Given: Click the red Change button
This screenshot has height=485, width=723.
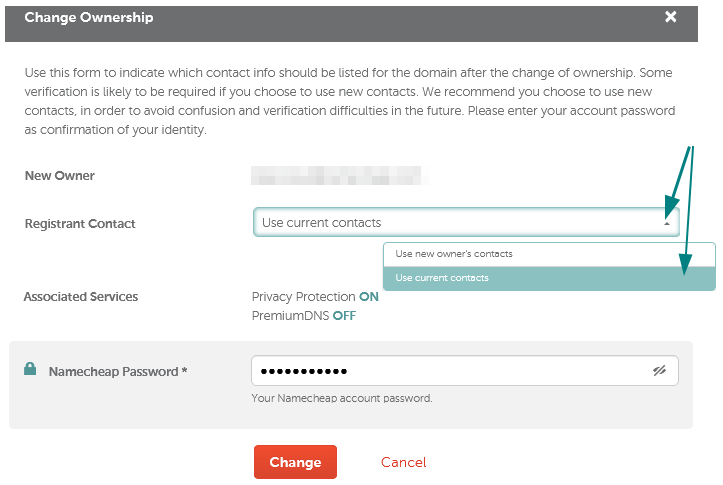Looking at the screenshot, I should point(295,462).
